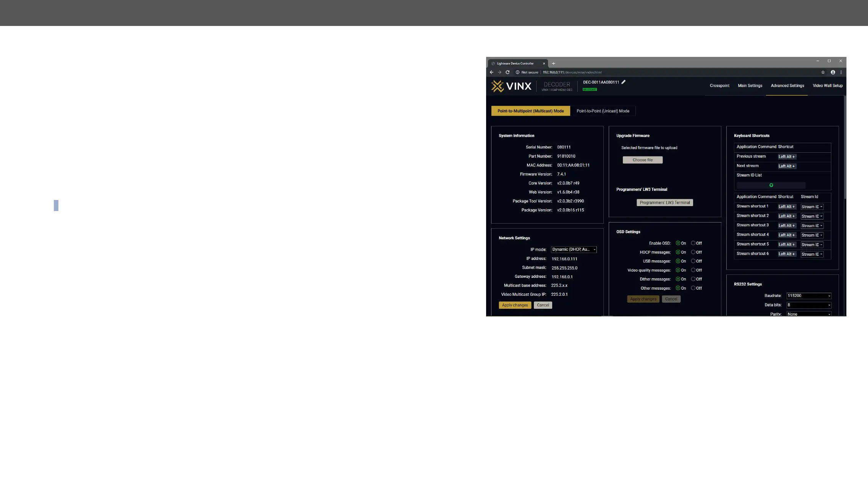The image size is (868, 487).
Task: Click the Choose file button
Action: 642,160
